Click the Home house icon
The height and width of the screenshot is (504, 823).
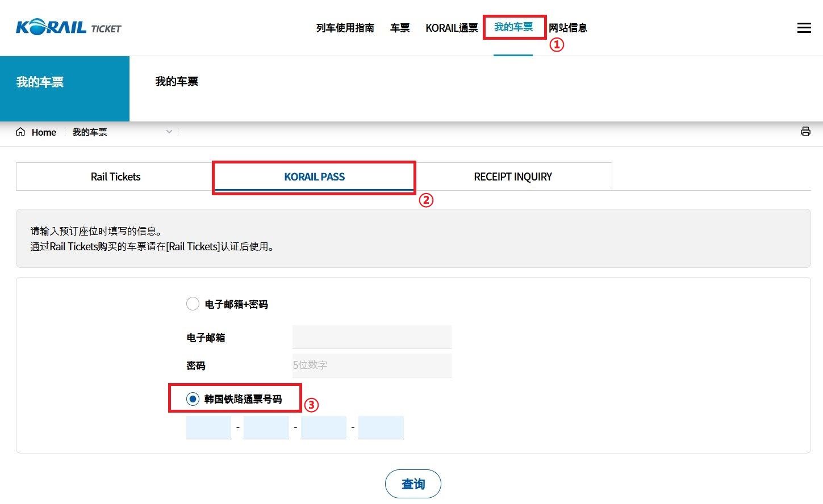(x=20, y=132)
